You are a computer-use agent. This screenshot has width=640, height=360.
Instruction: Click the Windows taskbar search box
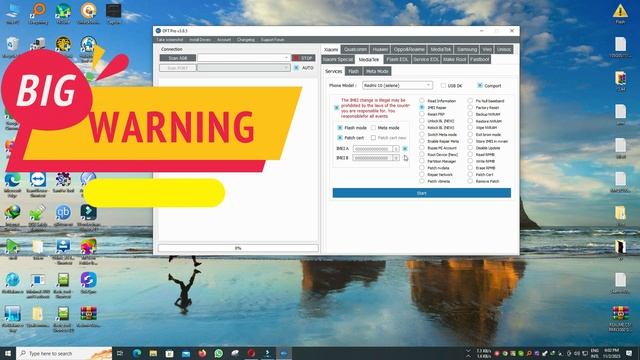64,353
